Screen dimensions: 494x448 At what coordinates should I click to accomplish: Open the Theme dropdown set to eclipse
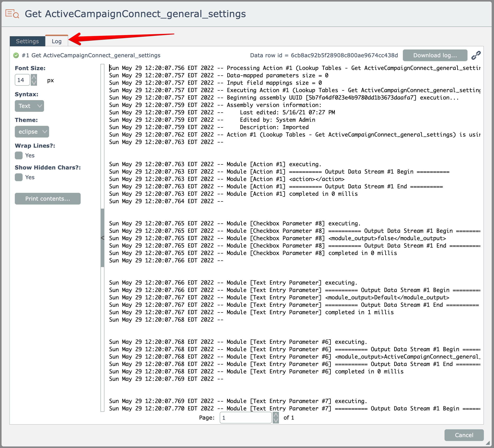(32, 132)
